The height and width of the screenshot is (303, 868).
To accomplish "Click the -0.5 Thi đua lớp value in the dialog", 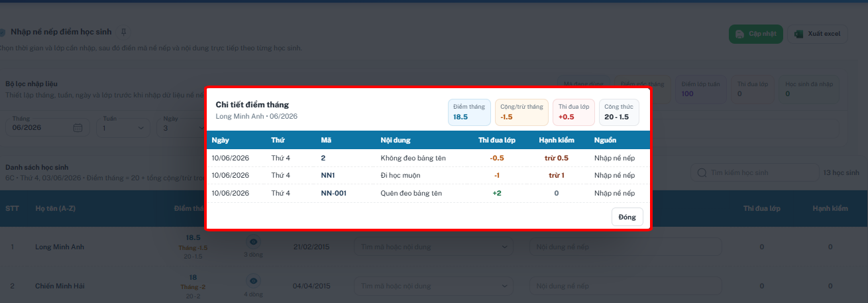I will (496, 158).
